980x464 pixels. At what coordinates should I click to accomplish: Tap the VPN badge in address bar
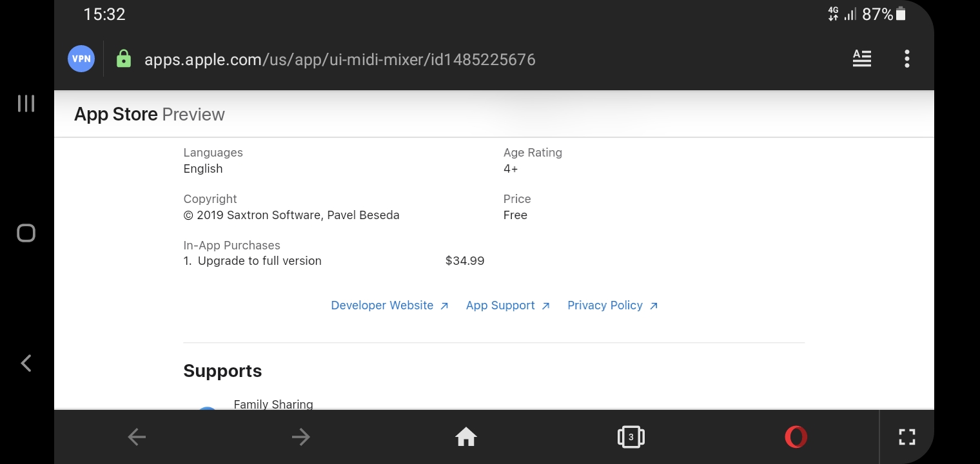[x=81, y=59]
